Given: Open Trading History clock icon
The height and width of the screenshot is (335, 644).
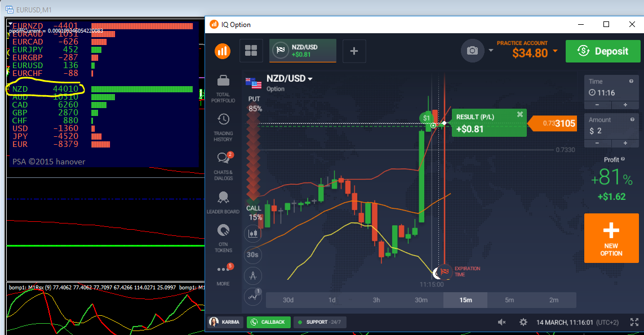Looking at the screenshot, I should (x=223, y=119).
